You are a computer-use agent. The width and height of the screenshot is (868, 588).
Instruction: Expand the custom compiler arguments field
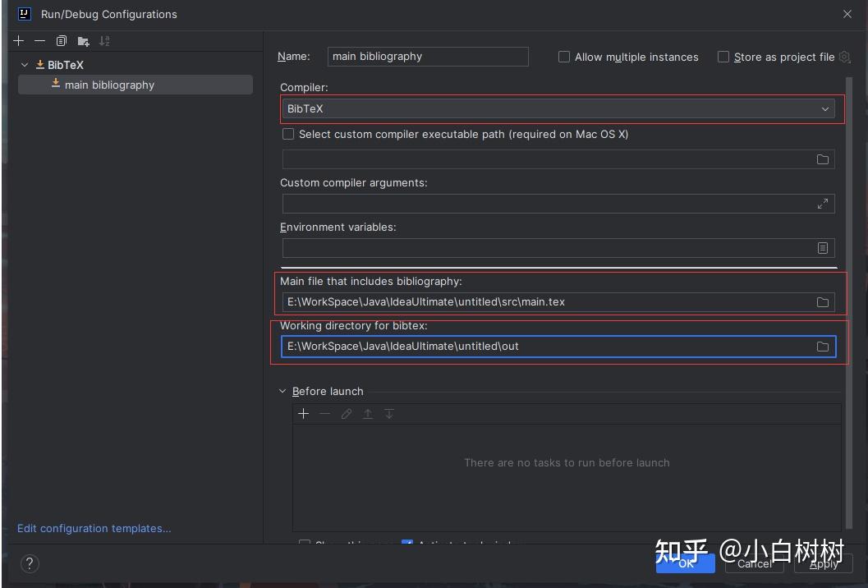pyautogui.click(x=823, y=204)
